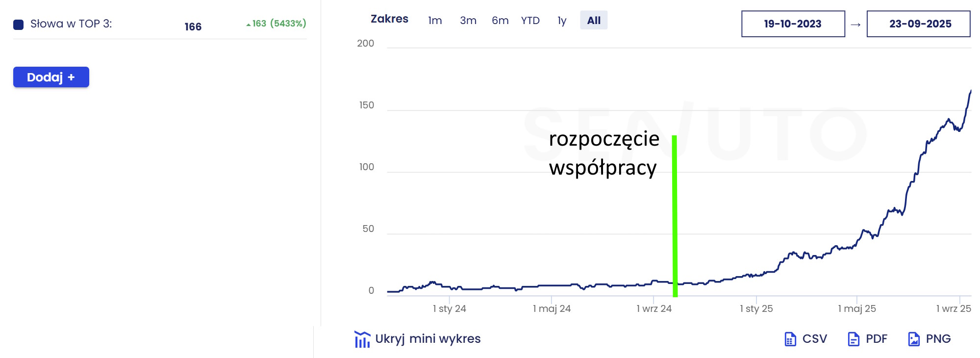Select the All range option
Screen dimensions: 980x358
coord(594,21)
